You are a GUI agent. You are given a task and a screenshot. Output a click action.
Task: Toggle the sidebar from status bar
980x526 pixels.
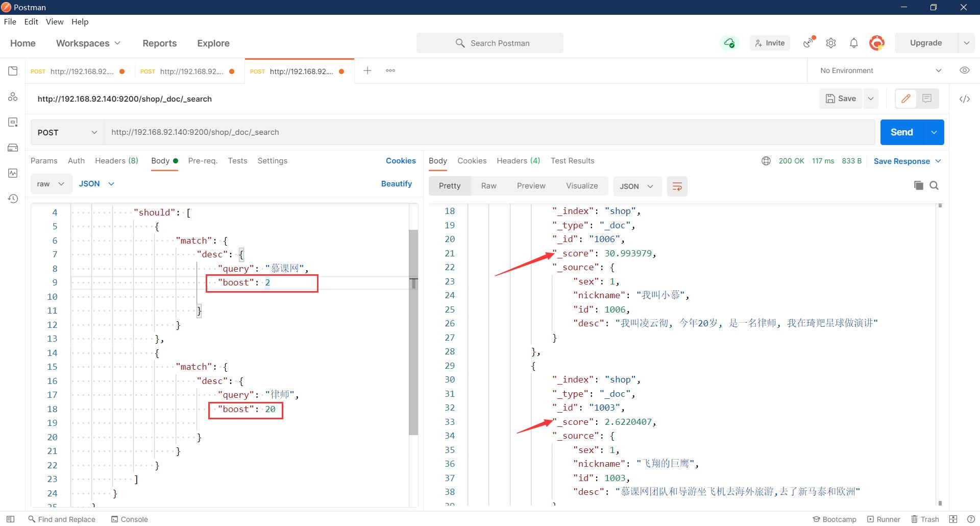10,519
